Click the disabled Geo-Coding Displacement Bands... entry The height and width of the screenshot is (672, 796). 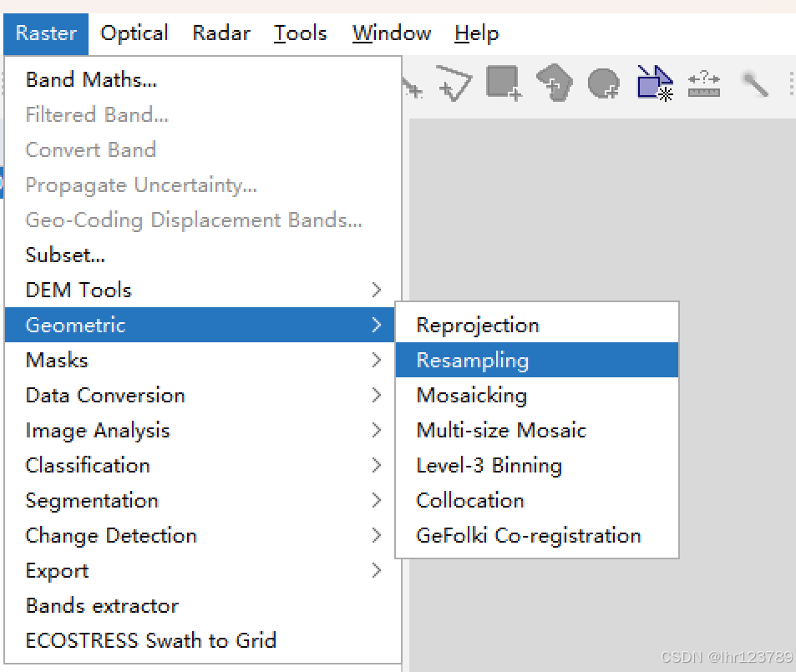point(203,220)
